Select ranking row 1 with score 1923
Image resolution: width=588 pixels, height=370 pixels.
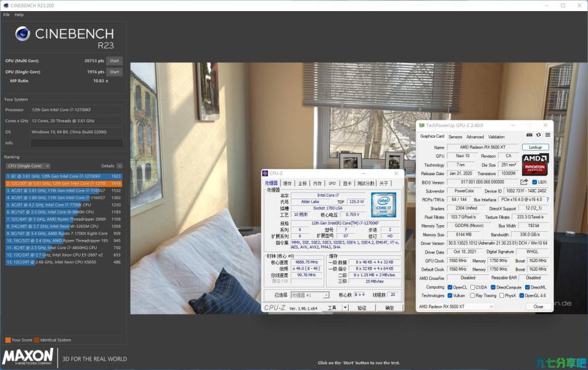[x=63, y=176]
